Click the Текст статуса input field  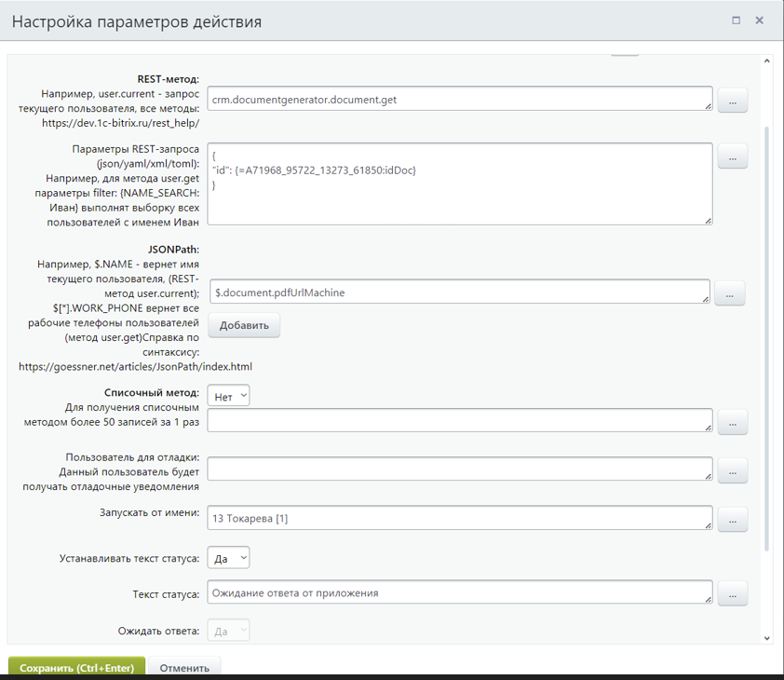(x=459, y=592)
